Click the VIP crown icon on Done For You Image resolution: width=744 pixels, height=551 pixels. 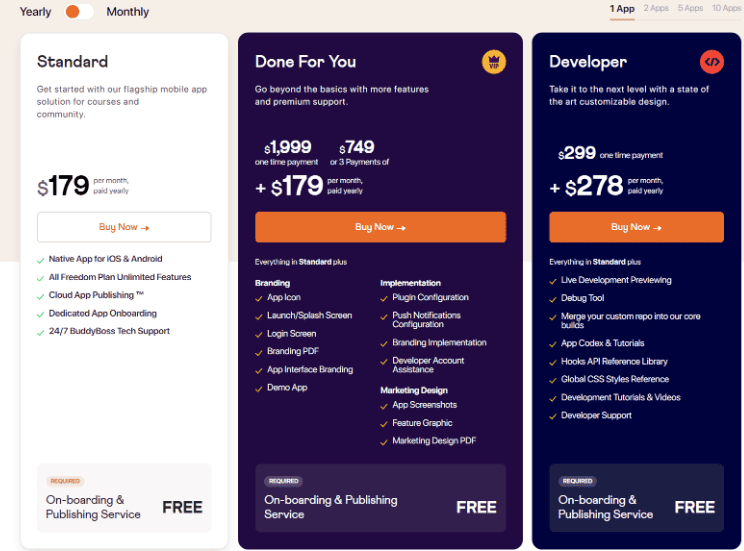[494, 62]
